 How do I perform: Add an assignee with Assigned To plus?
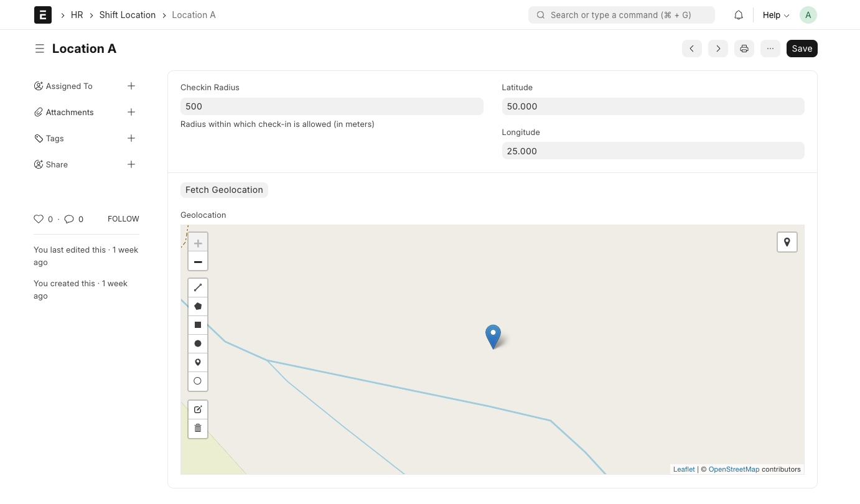pyautogui.click(x=131, y=86)
